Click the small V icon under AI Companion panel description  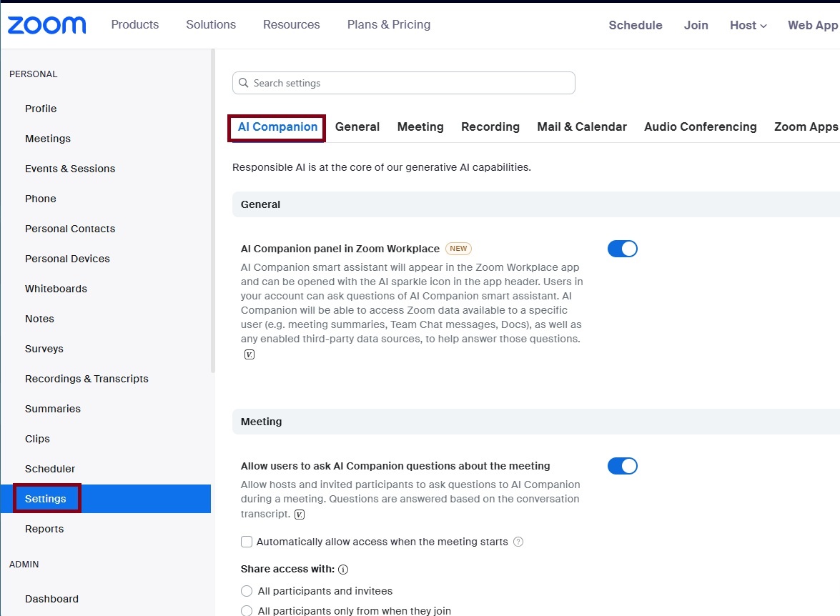point(249,354)
